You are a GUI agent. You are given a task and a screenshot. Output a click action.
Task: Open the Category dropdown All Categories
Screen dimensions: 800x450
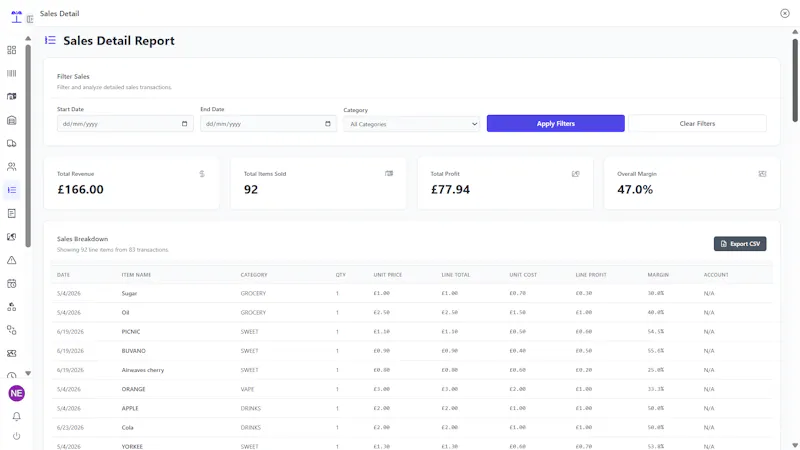tap(412, 124)
